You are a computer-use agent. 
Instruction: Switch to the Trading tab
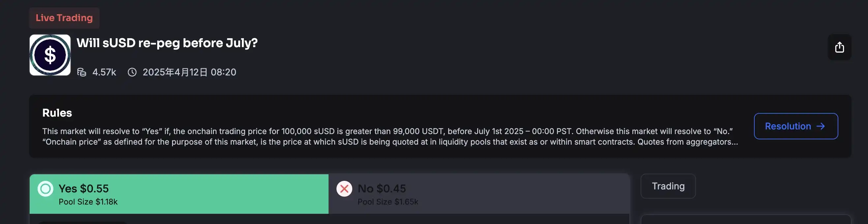(668, 186)
